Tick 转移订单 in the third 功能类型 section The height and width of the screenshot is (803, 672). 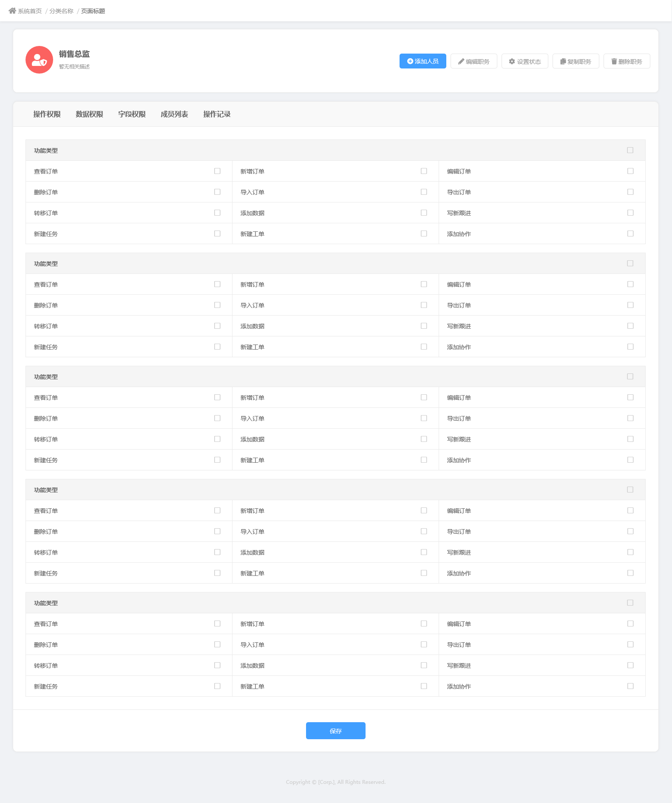click(217, 439)
